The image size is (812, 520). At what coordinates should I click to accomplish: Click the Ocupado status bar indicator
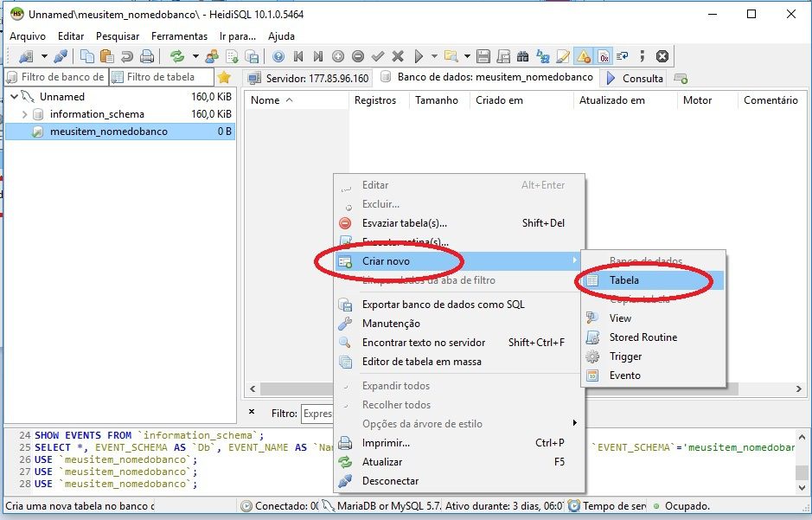(x=686, y=504)
